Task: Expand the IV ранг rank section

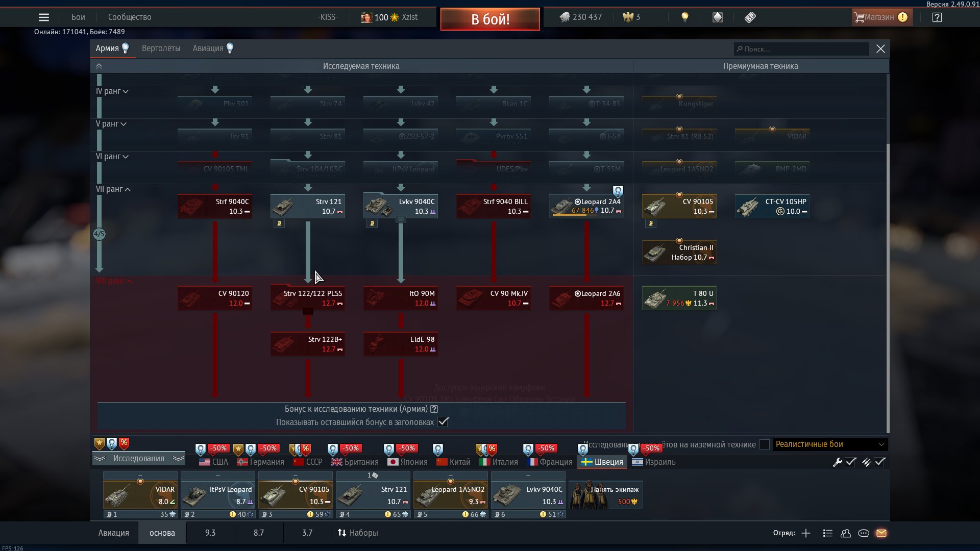Action: pos(112,91)
